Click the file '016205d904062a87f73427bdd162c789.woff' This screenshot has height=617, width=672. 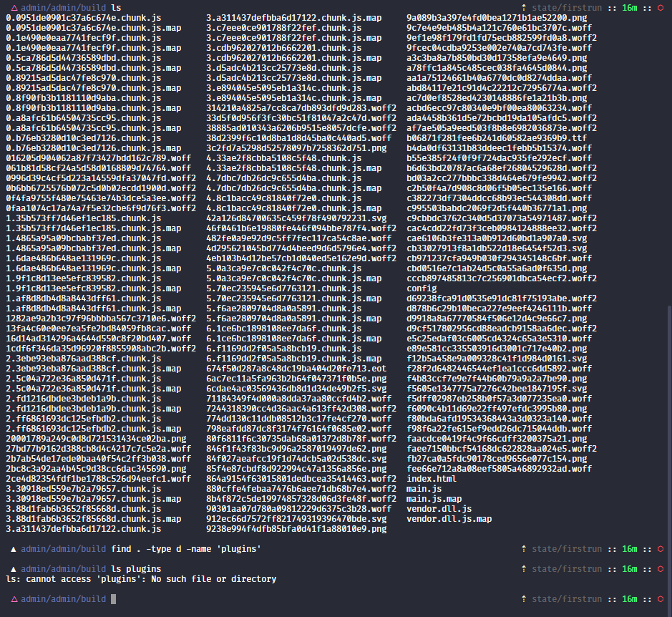pyautogui.click(x=99, y=158)
